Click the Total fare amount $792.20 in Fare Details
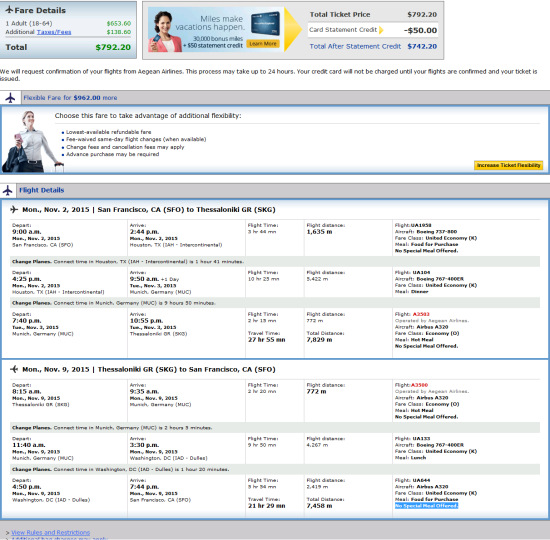Viewport: 550px width, 540px height. point(113,47)
